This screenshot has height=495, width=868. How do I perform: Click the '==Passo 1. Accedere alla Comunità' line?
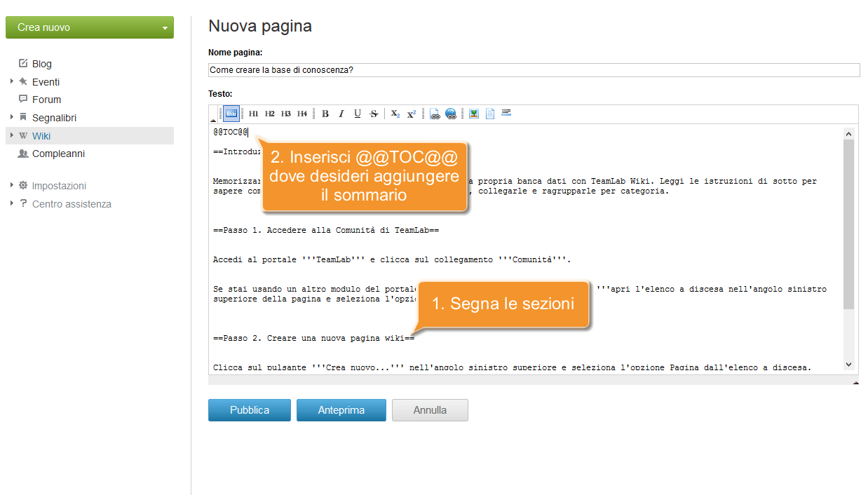click(x=326, y=230)
